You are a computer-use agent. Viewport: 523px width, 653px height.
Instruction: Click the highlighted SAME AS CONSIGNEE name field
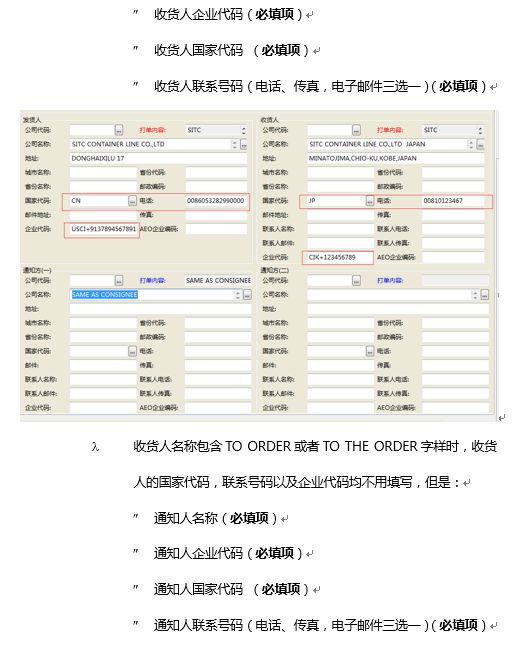point(152,295)
